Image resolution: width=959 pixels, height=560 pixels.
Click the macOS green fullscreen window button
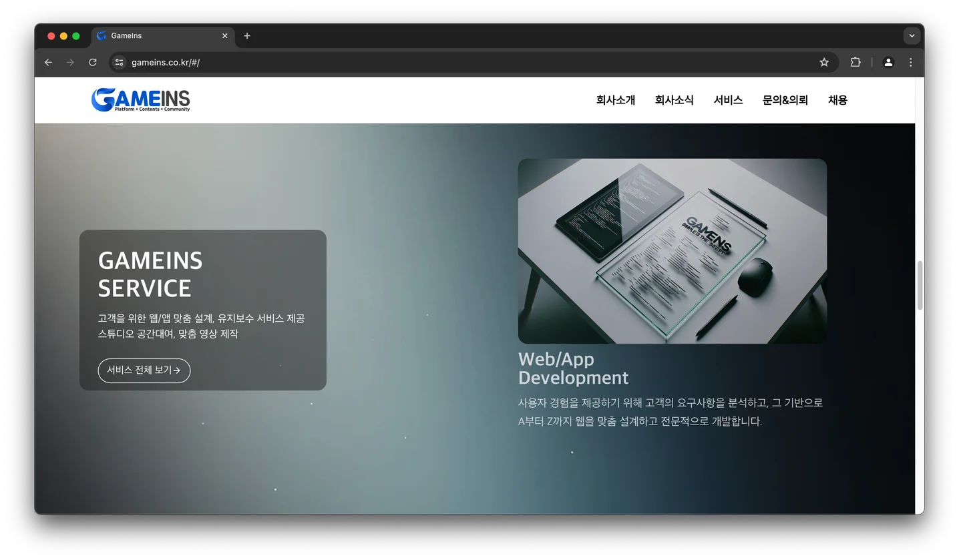(76, 36)
